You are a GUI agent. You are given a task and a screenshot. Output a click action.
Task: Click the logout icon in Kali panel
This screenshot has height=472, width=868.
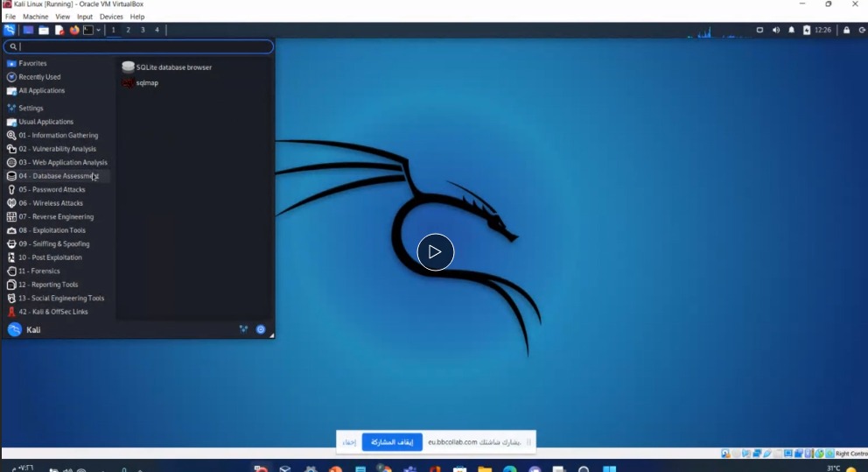click(862, 30)
